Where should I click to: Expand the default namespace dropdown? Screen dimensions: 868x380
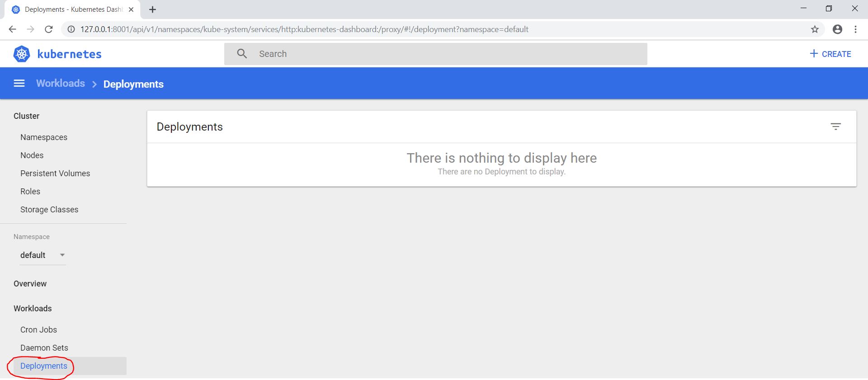(42, 255)
